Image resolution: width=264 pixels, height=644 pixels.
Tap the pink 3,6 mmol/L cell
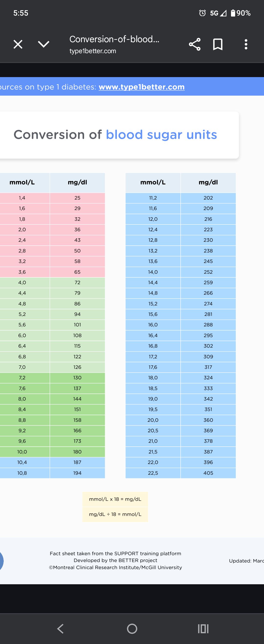[22, 272]
